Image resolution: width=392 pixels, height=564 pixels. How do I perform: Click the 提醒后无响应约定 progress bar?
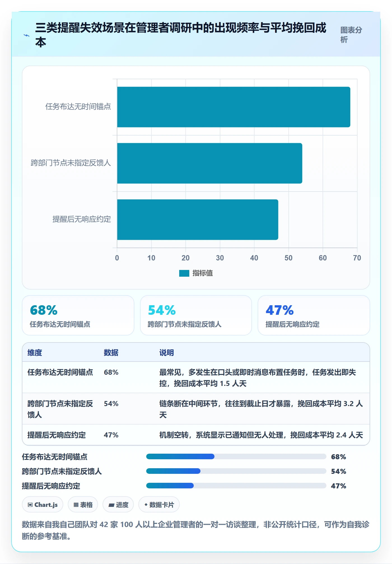click(236, 486)
